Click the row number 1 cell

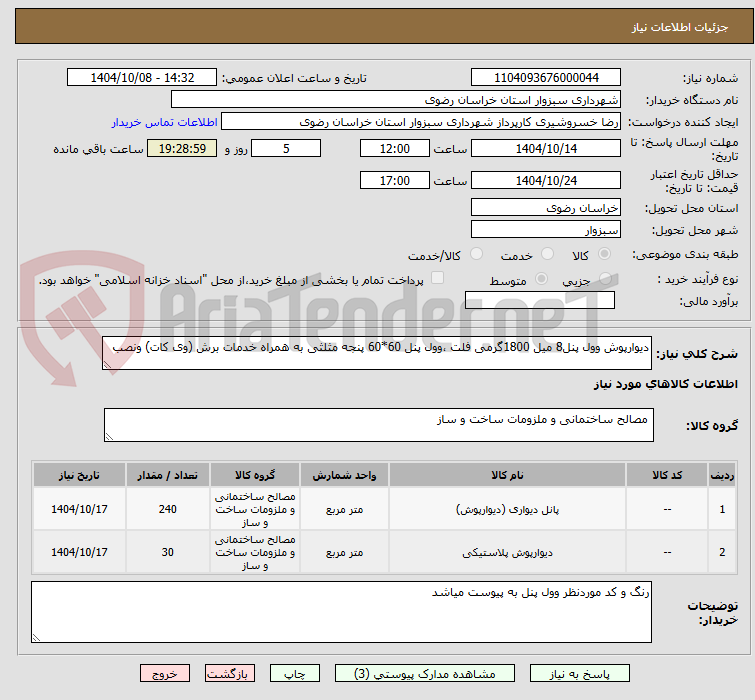pos(722,509)
